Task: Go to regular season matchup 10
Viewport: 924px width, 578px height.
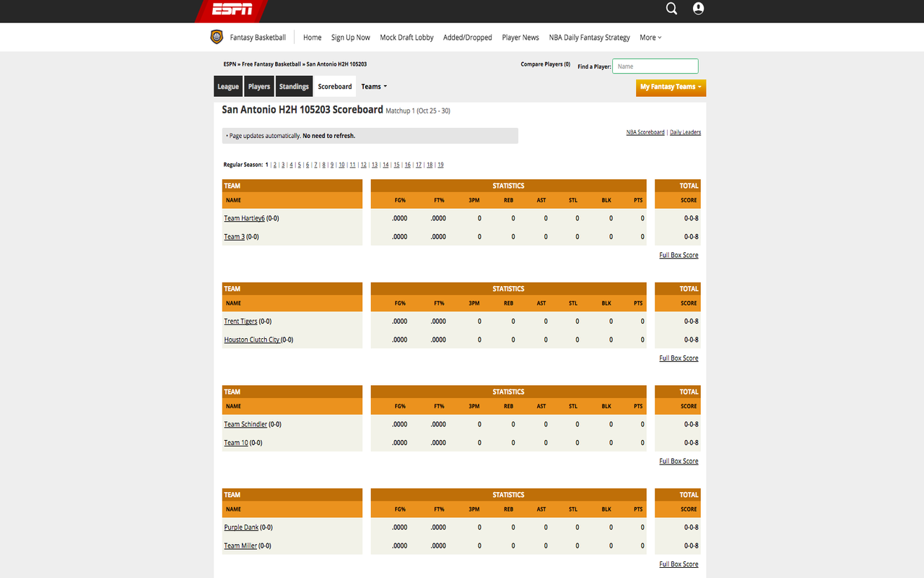Action: tap(341, 165)
